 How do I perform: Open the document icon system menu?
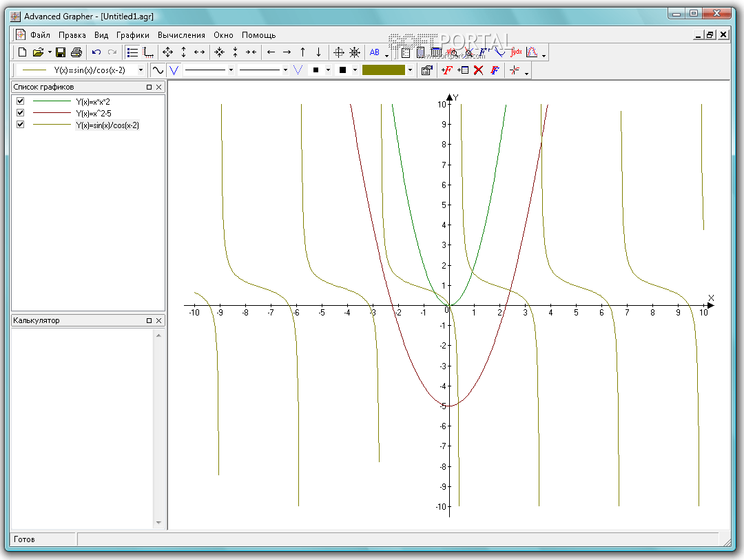coord(21,34)
